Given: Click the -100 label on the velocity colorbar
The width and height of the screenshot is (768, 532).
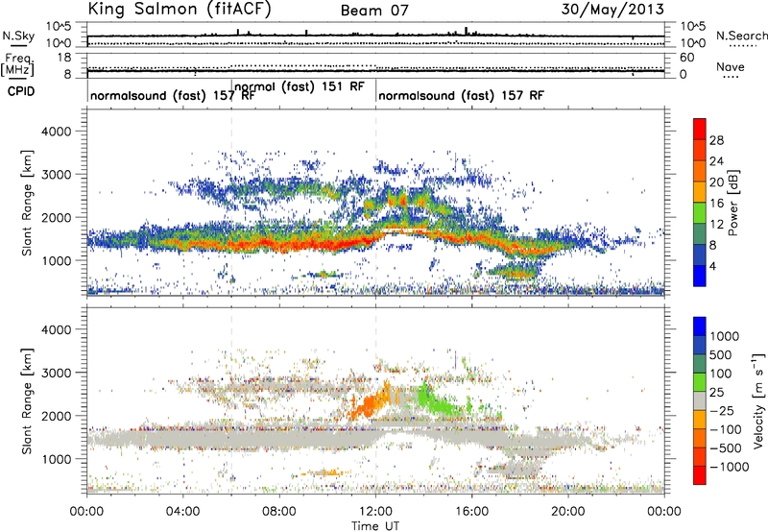Looking at the screenshot, I should pos(726,429).
